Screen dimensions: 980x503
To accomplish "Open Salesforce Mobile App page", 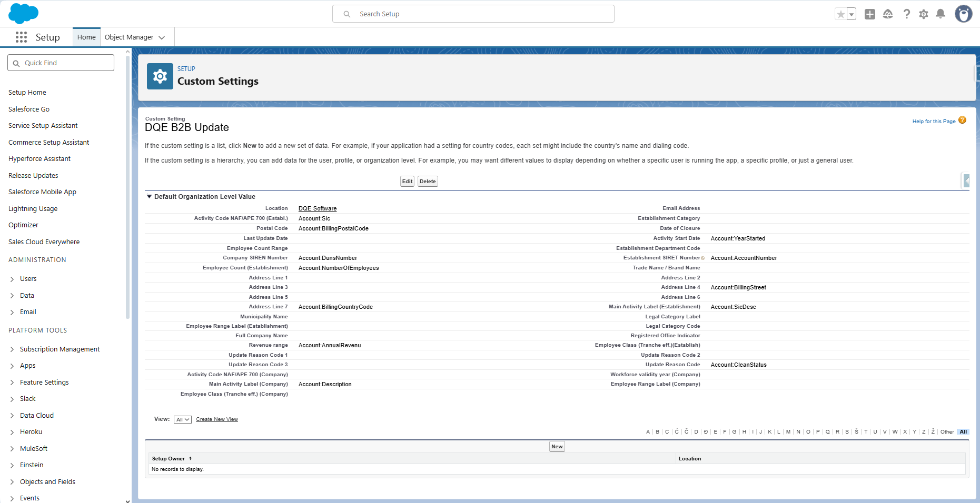I will (x=42, y=192).
